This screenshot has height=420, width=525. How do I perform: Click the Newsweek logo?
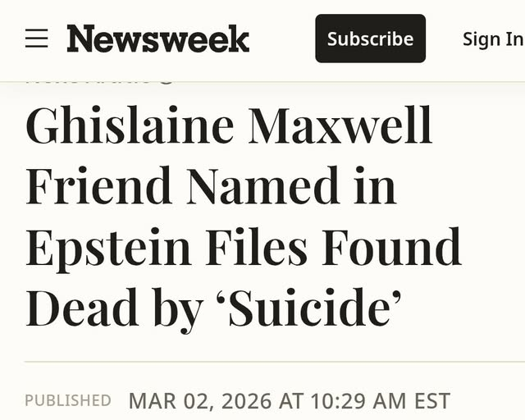[158, 39]
